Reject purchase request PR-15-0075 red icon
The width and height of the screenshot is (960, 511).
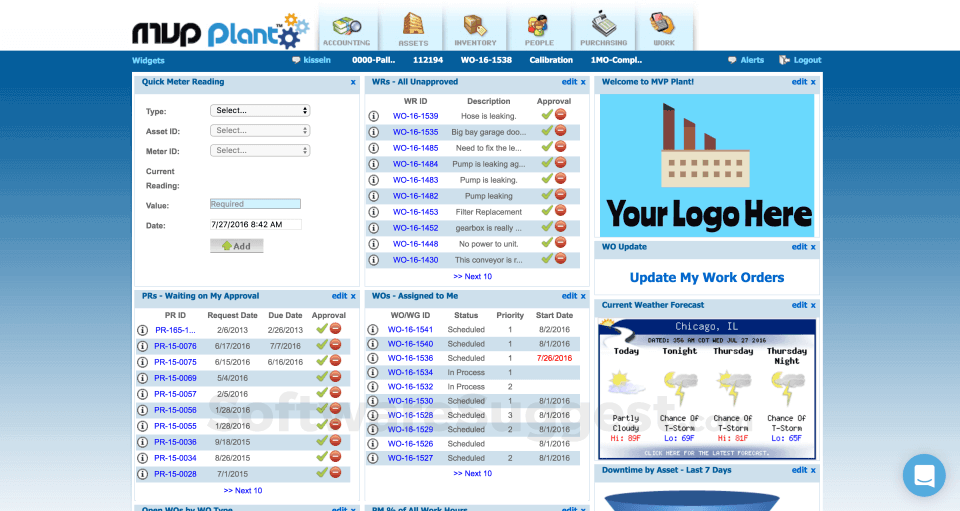click(x=336, y=360)
